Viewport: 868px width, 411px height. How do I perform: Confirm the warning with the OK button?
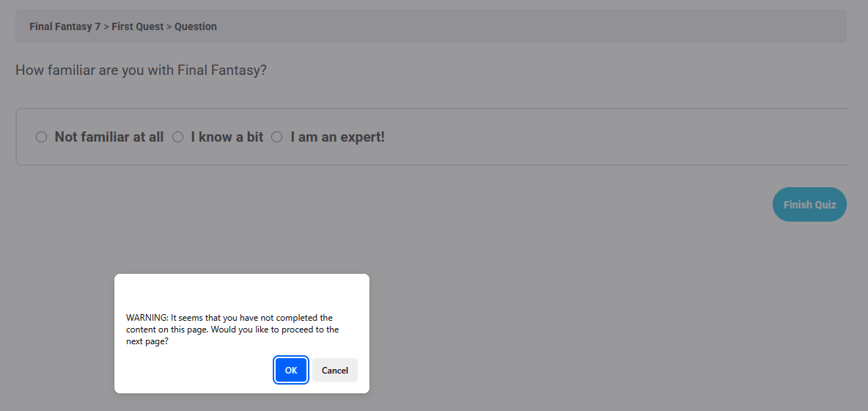pyautogui.click(x=291, y=370)
